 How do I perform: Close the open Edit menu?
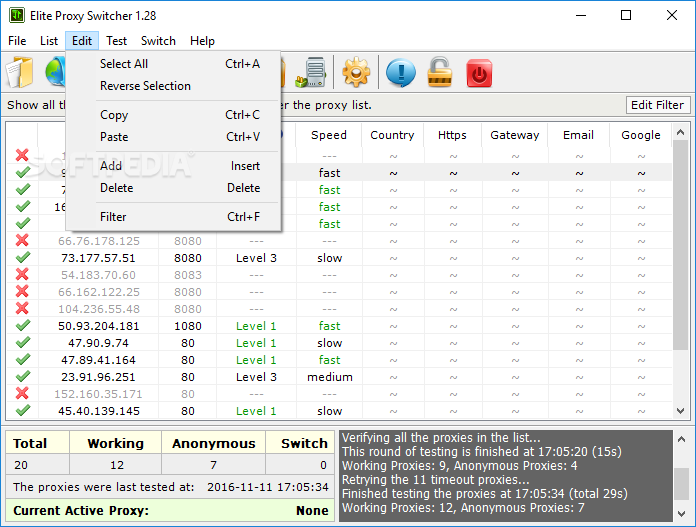[82, 41]
